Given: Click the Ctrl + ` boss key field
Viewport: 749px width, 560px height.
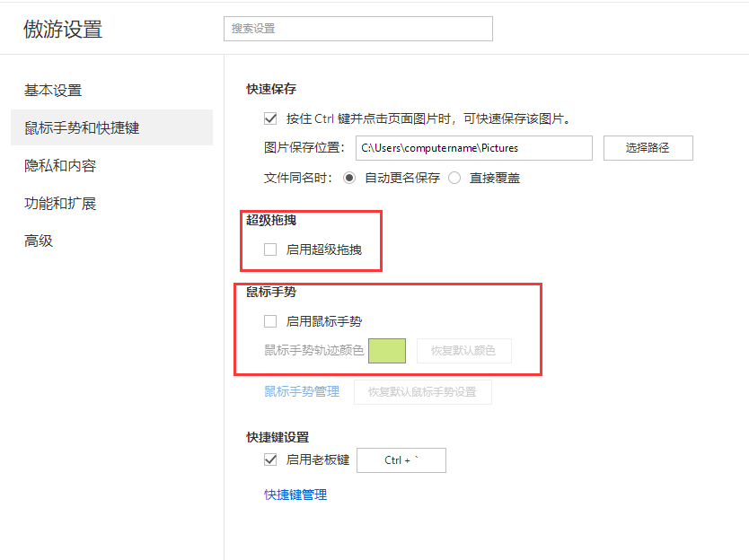Looking at the screenshot, I should [401, 460].
